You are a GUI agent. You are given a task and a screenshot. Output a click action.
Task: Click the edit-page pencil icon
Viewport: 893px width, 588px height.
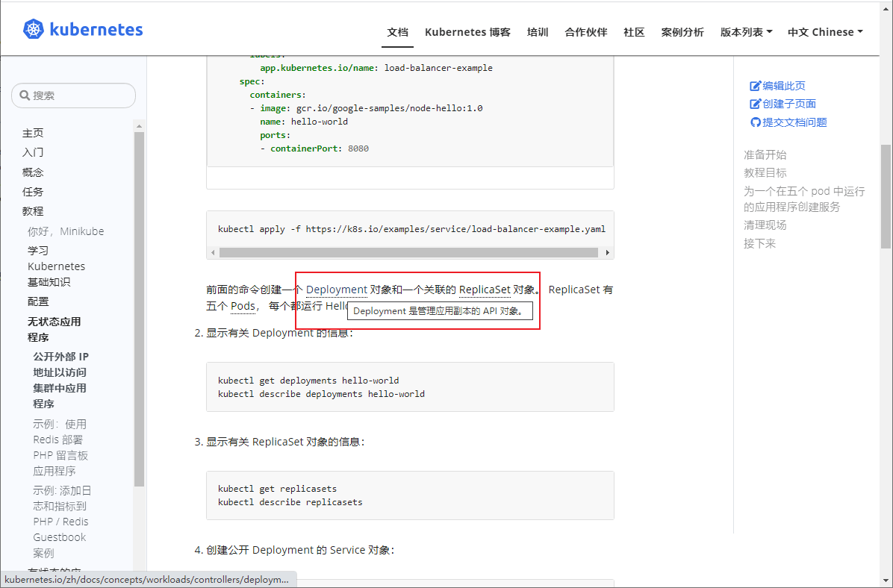point(755,86)
